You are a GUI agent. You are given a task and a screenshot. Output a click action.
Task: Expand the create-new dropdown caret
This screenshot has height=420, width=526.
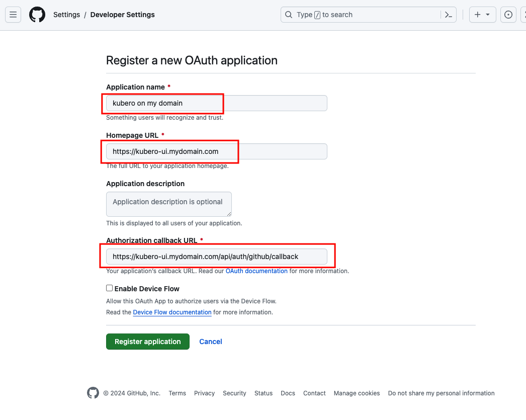click(488, 15)
